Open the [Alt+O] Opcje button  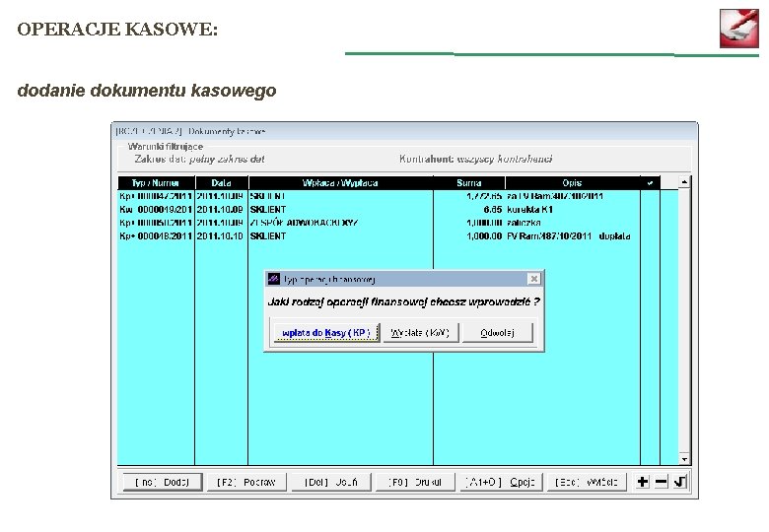click(x=500, y=482)
